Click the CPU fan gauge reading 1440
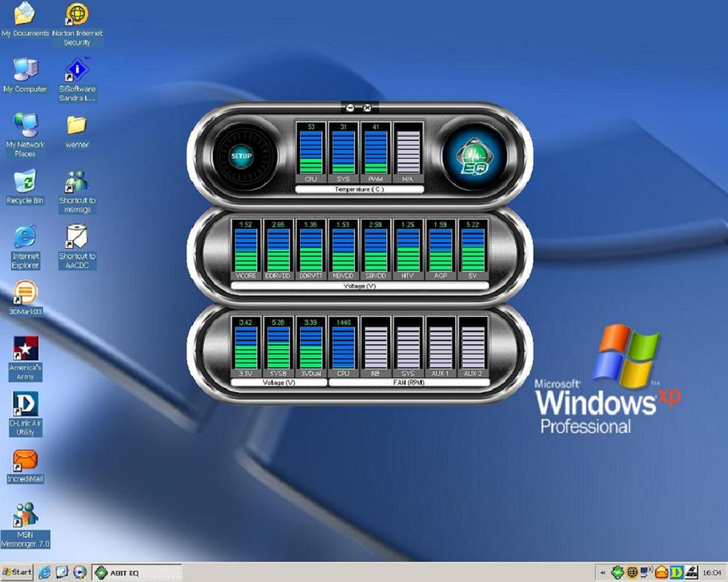This screenshot has width=728, height=582. [343, 347]
